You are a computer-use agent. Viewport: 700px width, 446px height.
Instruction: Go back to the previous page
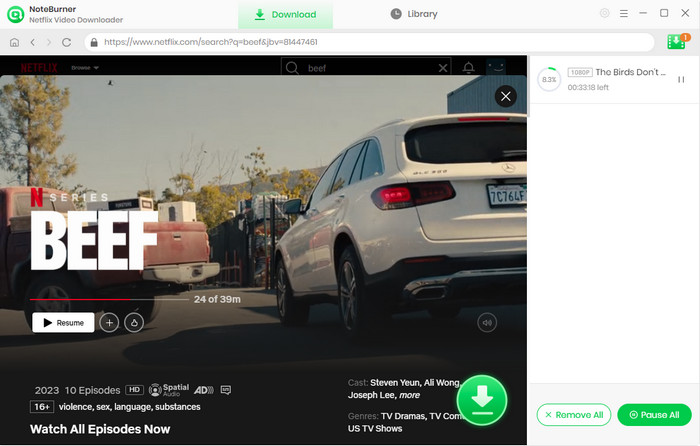click(x=32, y=42)
